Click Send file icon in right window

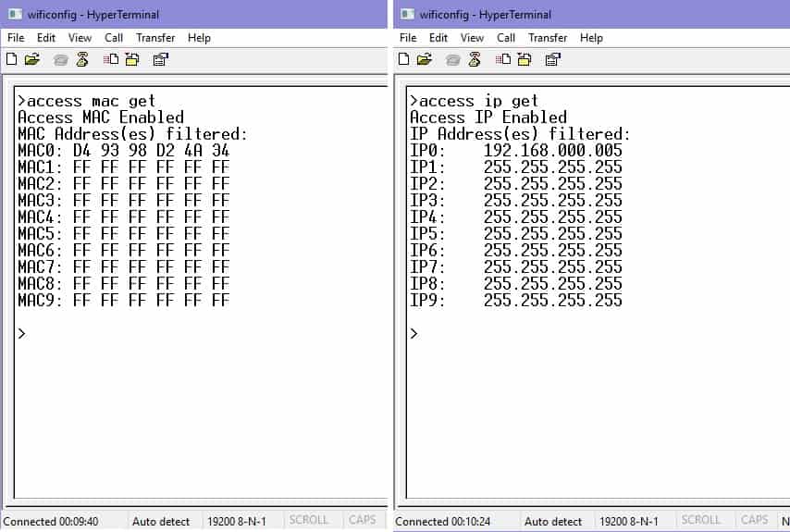[503, 59]
